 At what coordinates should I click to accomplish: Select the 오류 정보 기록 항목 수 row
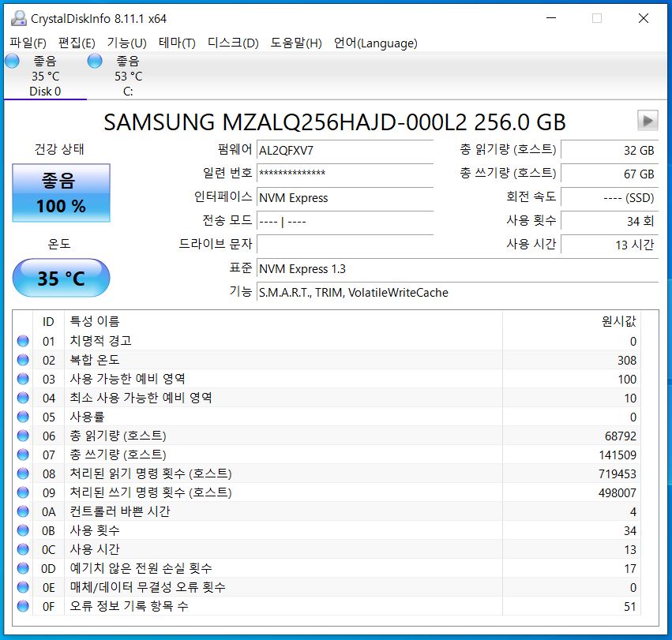(327, 606)
